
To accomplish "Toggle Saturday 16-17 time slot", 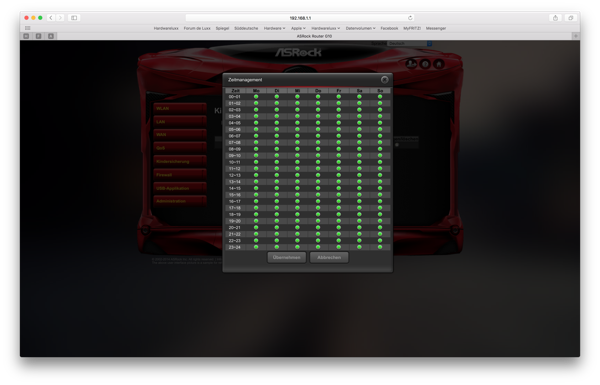I will tap(359, 201).
